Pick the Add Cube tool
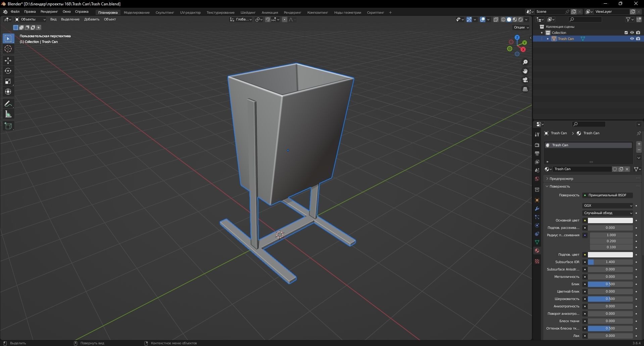Screen dimensions: 644x346 coord(8,126)
